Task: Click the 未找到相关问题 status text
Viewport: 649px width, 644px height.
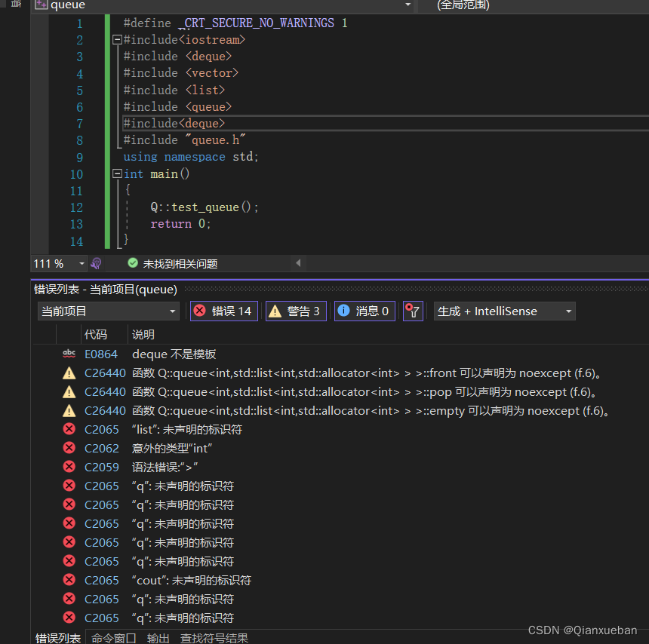Action: [180, 264]
